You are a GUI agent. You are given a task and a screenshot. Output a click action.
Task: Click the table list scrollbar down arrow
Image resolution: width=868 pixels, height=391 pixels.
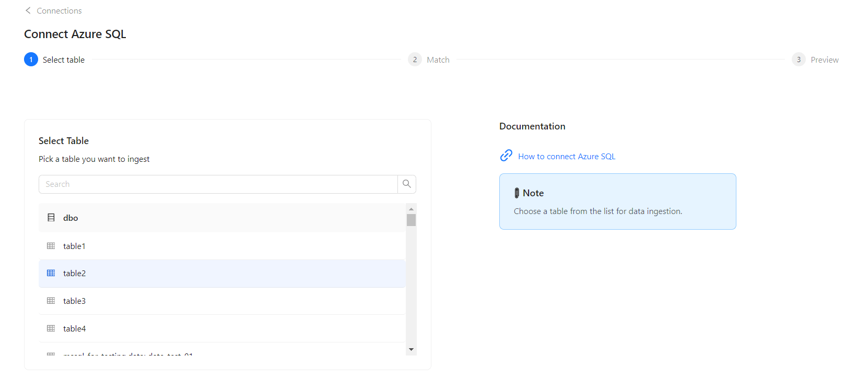[x=412, y=350]
